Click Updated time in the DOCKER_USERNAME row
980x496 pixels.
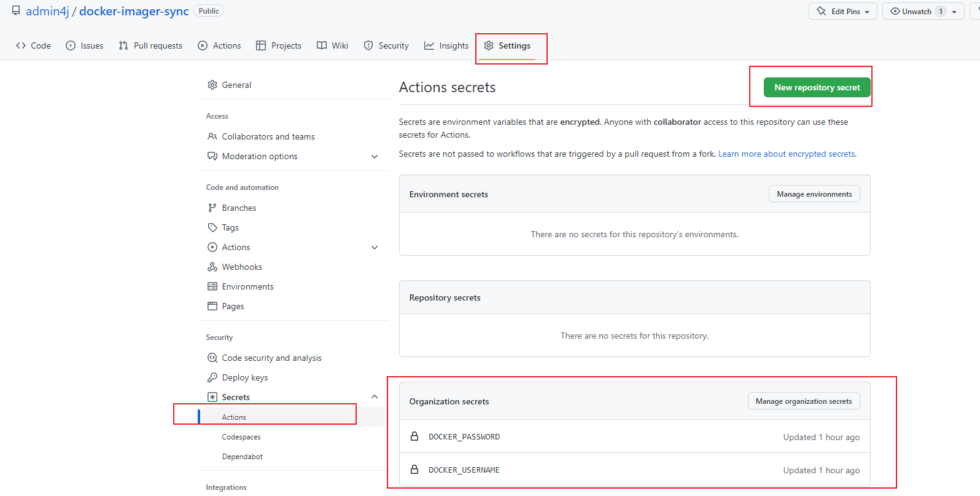[x=822, y=470]
